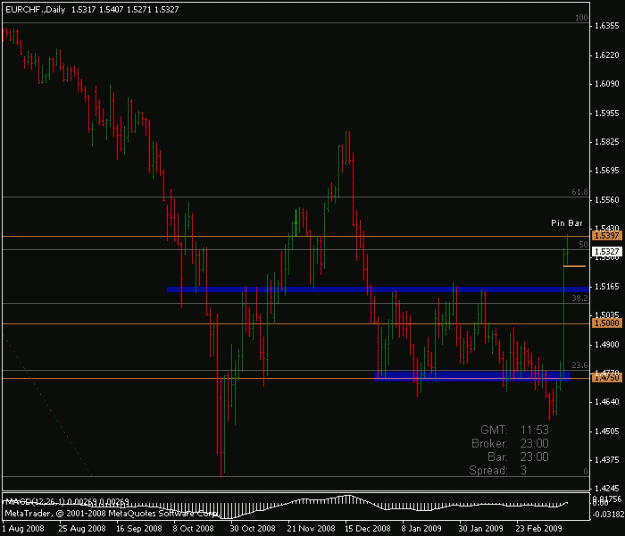The width and height of the screenshot is (625, 536).
Task: Click the 1.5825 price scale value
Action: point(607,142)
